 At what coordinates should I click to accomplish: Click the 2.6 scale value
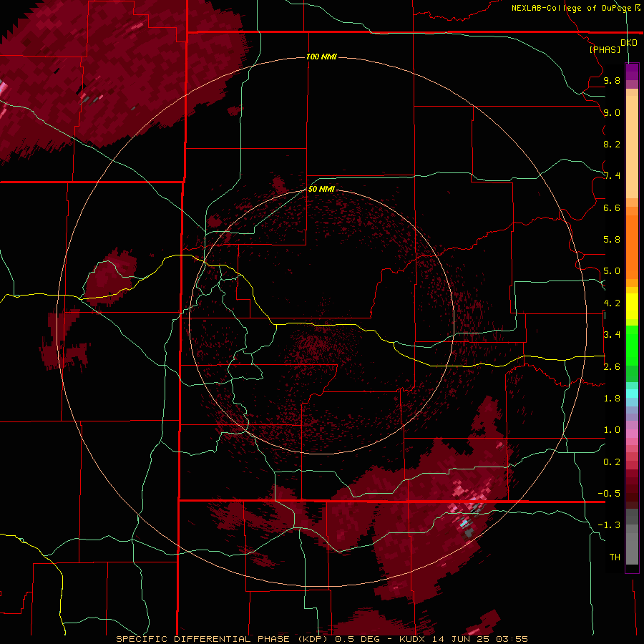click(x=612, y=367)
